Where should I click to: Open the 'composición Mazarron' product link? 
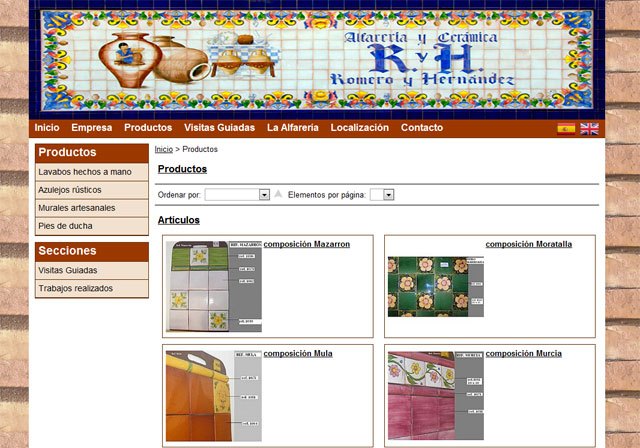click(x=306, y=244)
